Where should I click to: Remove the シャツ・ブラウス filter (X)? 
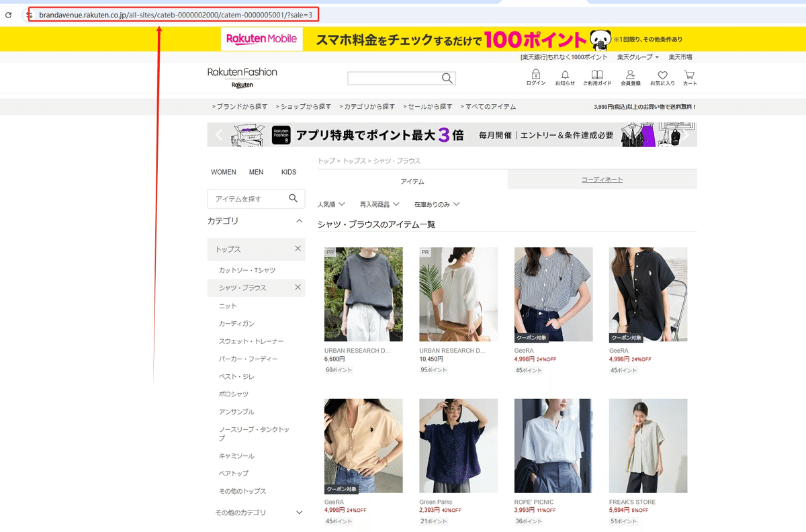298,287
